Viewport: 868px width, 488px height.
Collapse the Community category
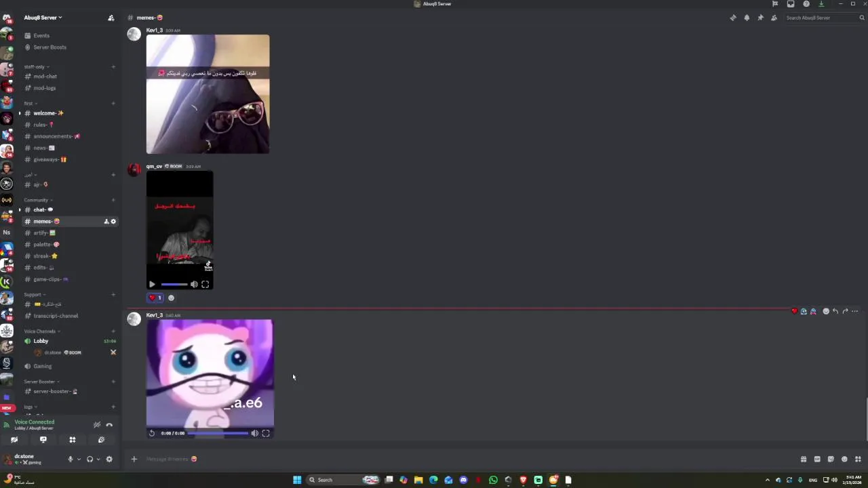point(37,200)
